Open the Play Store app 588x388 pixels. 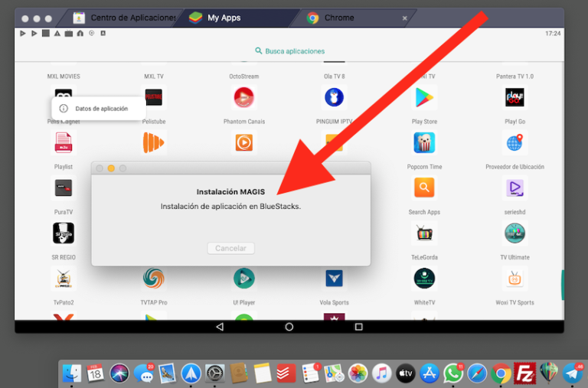424,97
